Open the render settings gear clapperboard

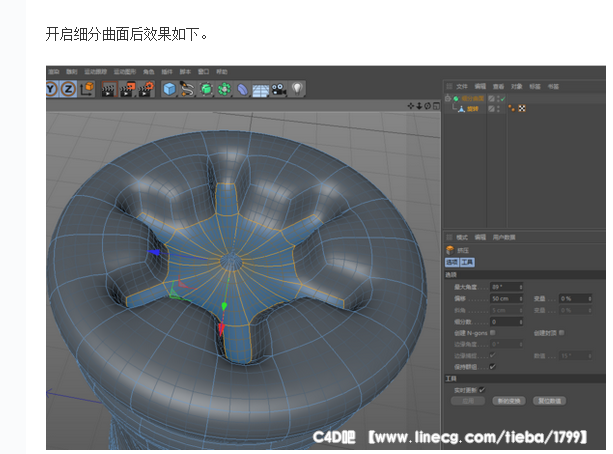145,89
